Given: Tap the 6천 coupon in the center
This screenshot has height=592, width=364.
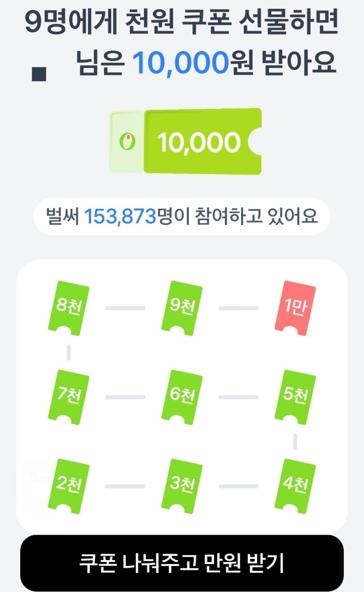Looking at the screenshot, I should (x=182, y=397).
